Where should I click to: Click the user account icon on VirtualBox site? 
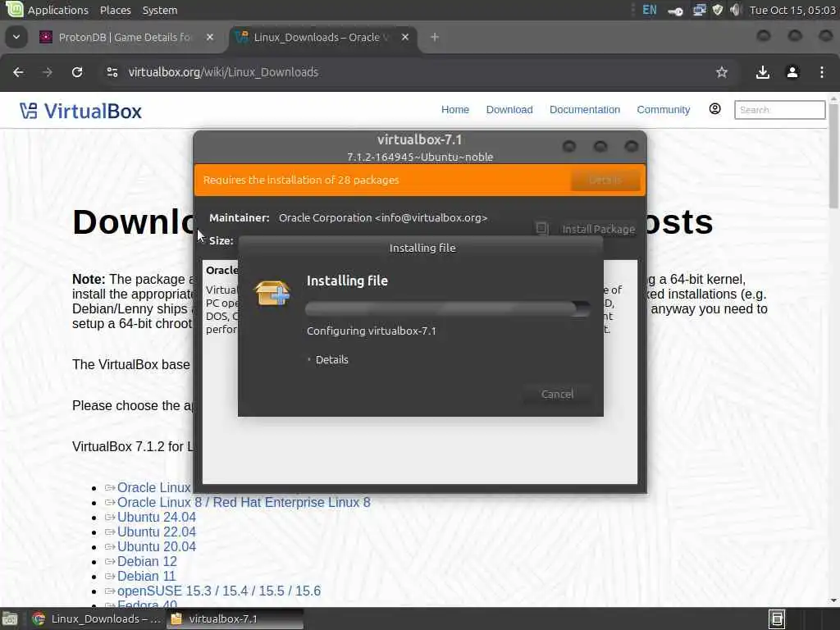(714, 109)
